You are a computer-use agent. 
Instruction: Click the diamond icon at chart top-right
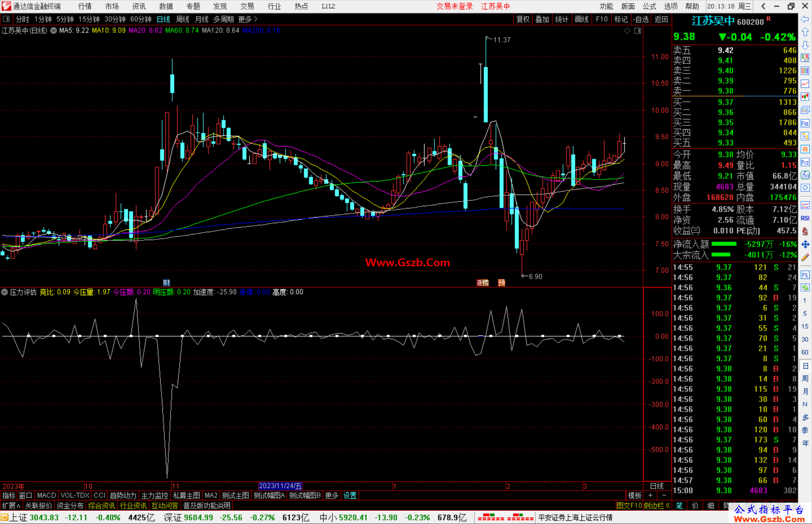627,31
